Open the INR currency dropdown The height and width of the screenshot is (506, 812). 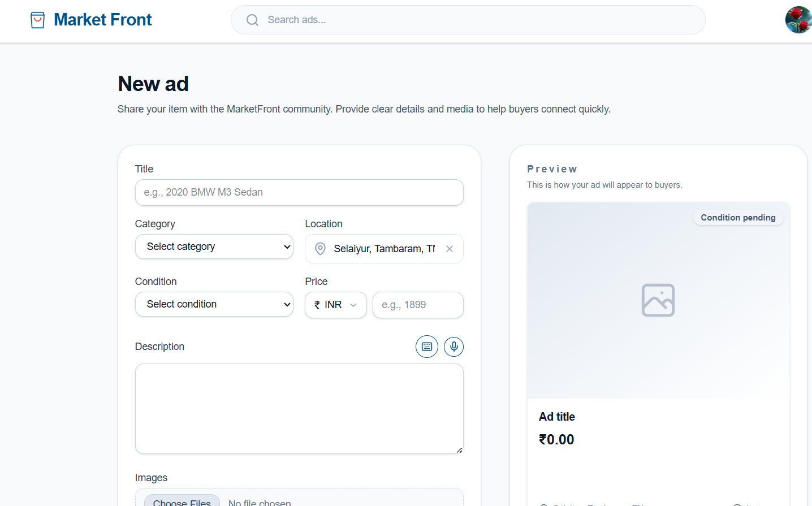click(336, 305)
